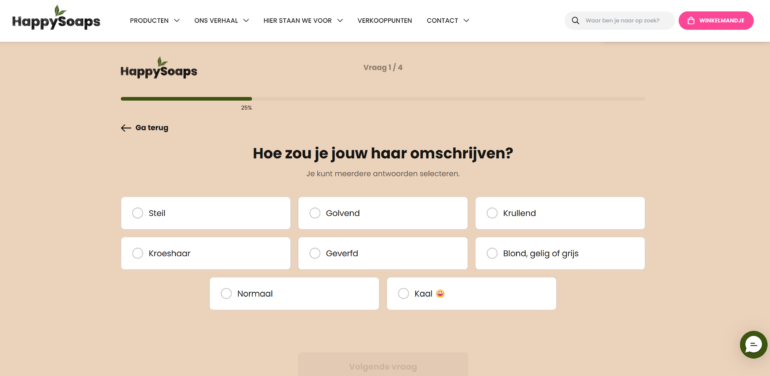Click the emoji next to Kaal
Screen dimensions: 770x376
[440, 294]
